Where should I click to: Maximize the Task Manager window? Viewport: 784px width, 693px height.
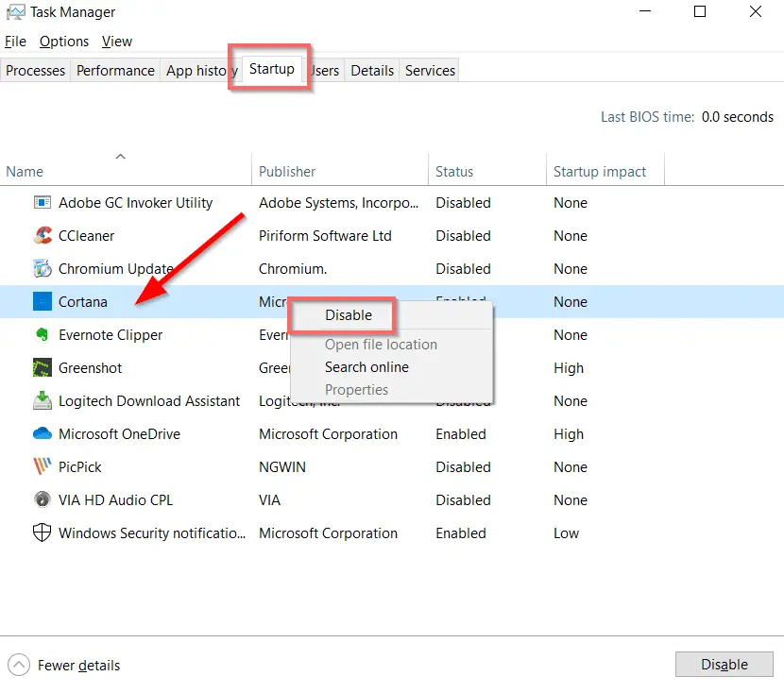click(x=700, y=11)
